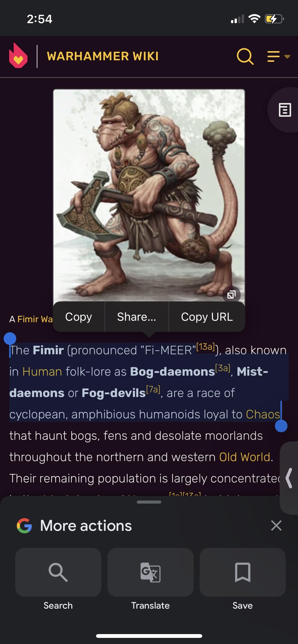Tap the Translate action icon
The width and height of the screenshot is (298, 644).
(x=151, y=572)
